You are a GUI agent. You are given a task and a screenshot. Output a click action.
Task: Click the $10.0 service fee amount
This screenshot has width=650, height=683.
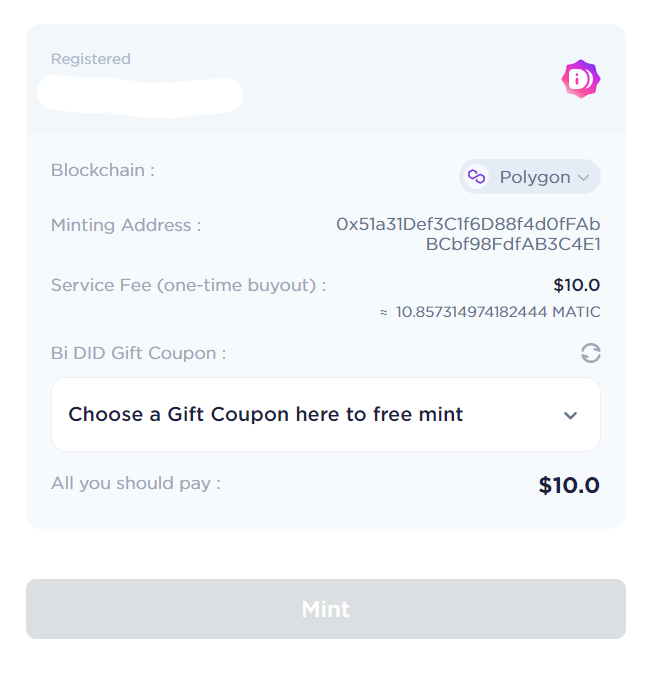pyautogui.click(x=576, y=285)
